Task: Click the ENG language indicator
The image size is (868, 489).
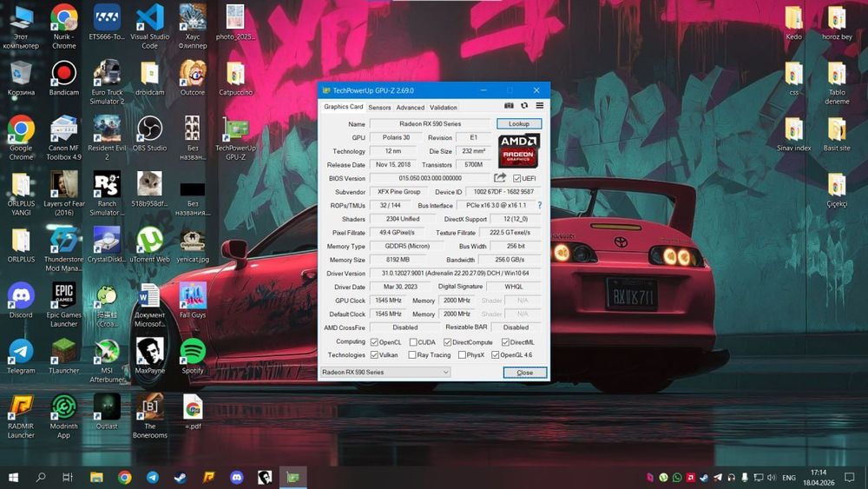Action: 789,478
